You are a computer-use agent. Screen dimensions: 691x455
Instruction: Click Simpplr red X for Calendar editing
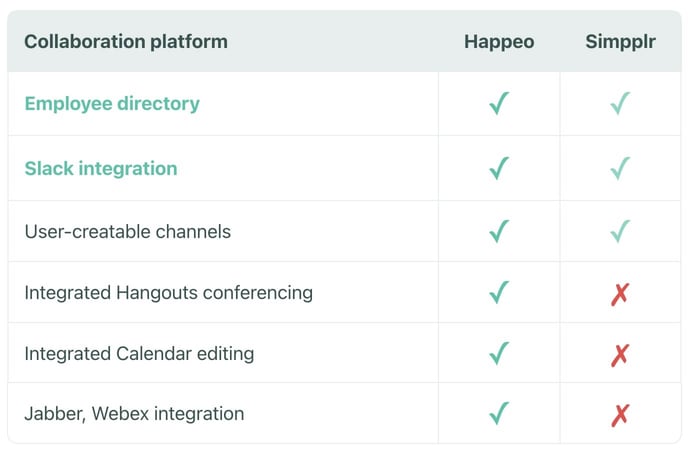point(620,354)
